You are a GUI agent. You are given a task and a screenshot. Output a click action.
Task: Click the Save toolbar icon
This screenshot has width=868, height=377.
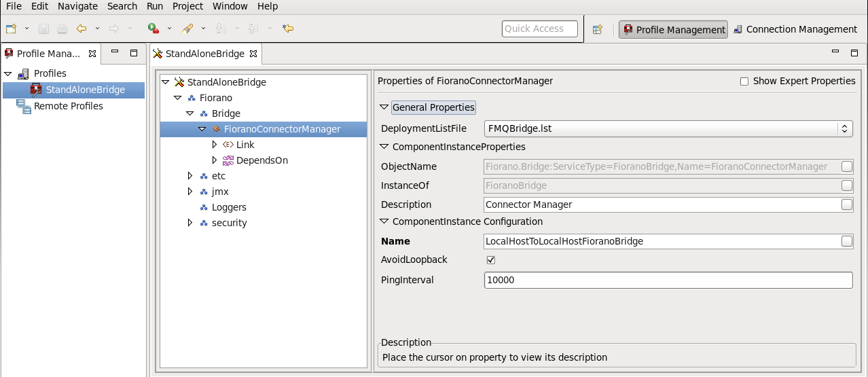click(43, 29)
